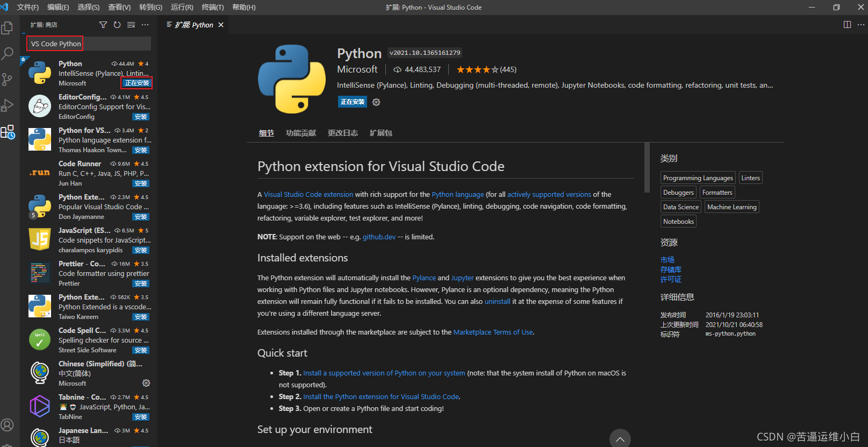The width and height of the screenshot is (868, 447).
Task: Open the 运行(R) menu
Action: 182,7
